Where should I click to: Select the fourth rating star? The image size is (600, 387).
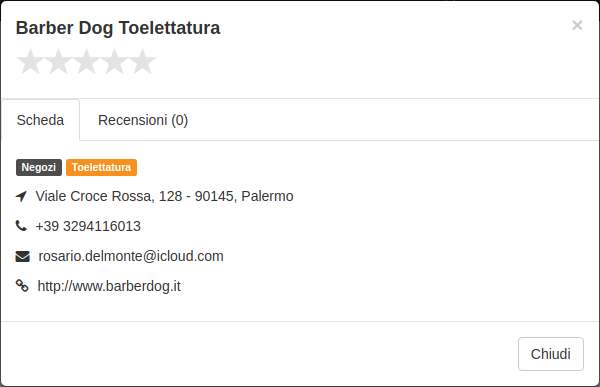pyautogui.click(x=114, y=61)
